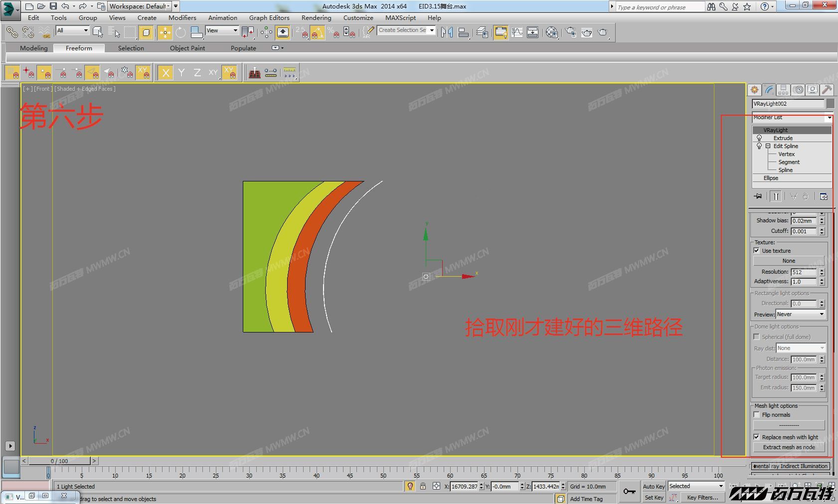
Task: Click the Align tool icon
Action: (463, 32)
